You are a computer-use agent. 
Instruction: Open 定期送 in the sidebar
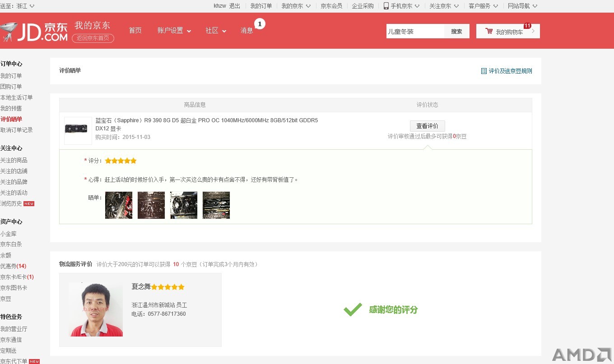8,350
